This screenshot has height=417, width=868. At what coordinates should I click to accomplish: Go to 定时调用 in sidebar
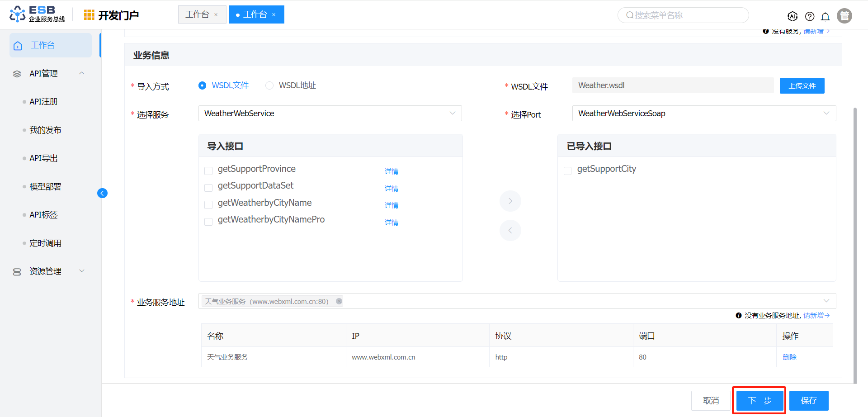[45, 243]
